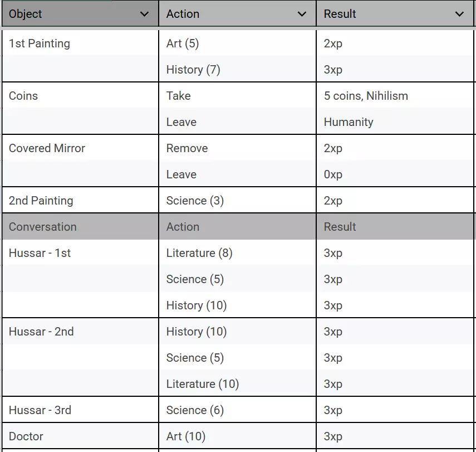The image size is (476, 452).
Task: Click the 'Remove' action cell
Action: coord(187,148)
